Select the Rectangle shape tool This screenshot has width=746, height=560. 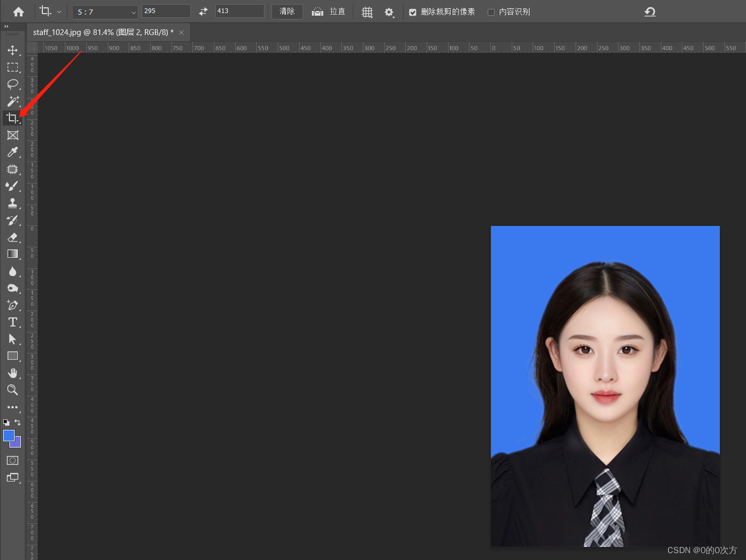13,356
